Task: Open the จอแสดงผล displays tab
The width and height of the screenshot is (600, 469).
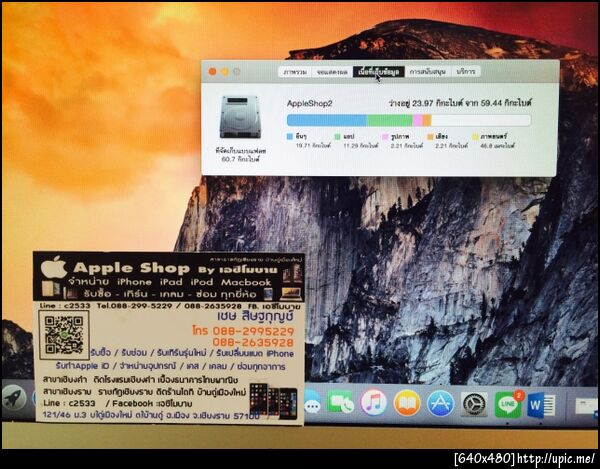Action: click(x=332, y=72)
